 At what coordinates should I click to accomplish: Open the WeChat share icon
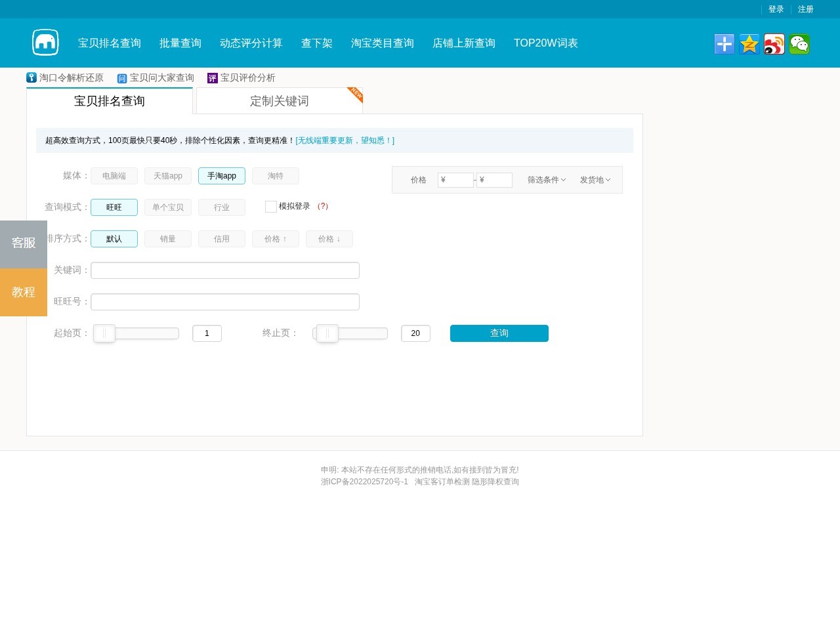[799, 44]
